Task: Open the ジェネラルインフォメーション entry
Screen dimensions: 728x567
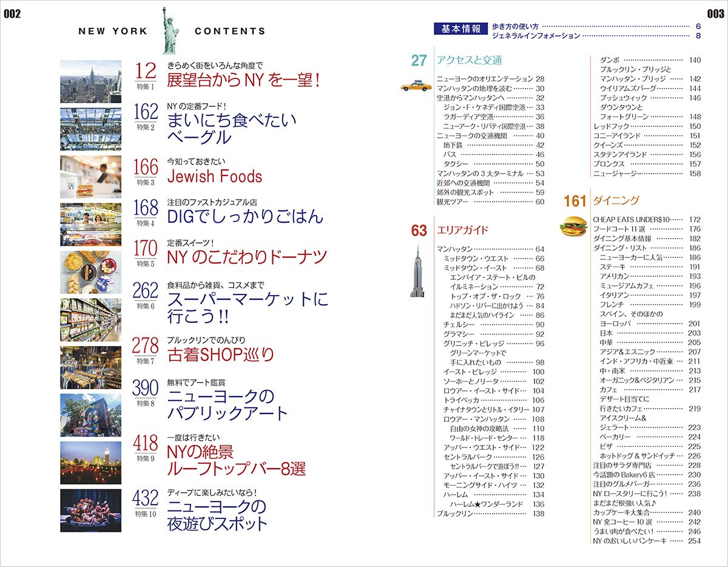Action: (x=536, y=36)
